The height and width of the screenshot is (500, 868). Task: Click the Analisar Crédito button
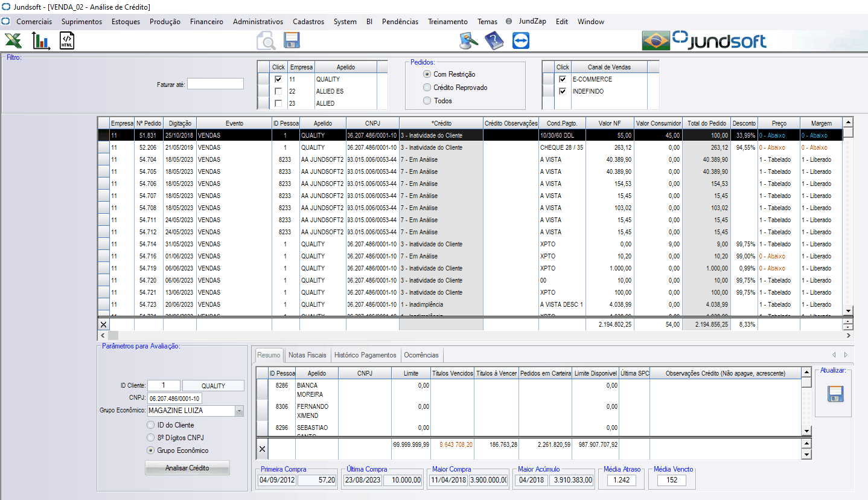[x=187, y=468]
